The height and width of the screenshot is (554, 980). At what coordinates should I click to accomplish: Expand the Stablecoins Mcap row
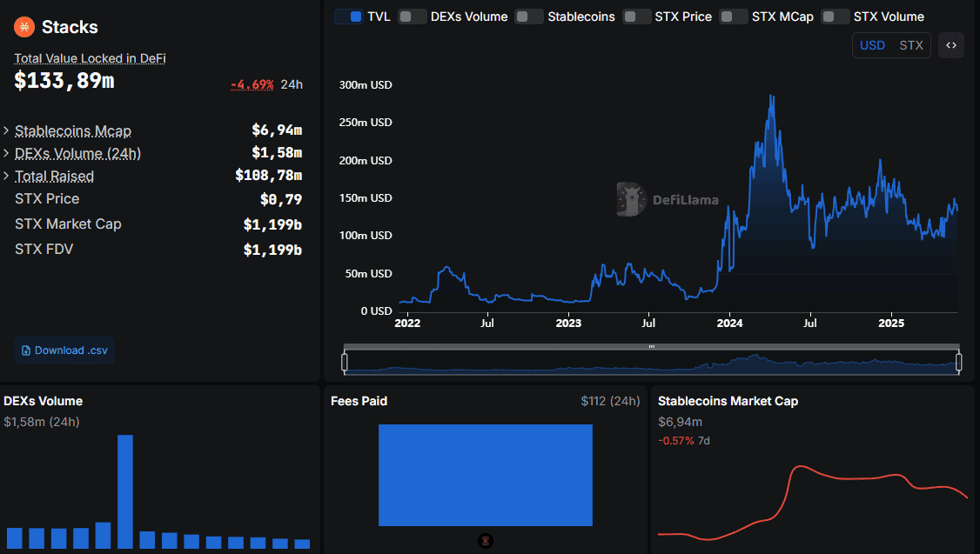pyautogui.click(x=6, y=130)
